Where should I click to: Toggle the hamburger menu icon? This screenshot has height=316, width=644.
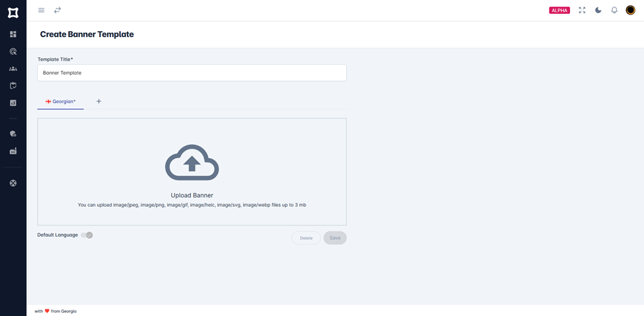click(42, 11)
